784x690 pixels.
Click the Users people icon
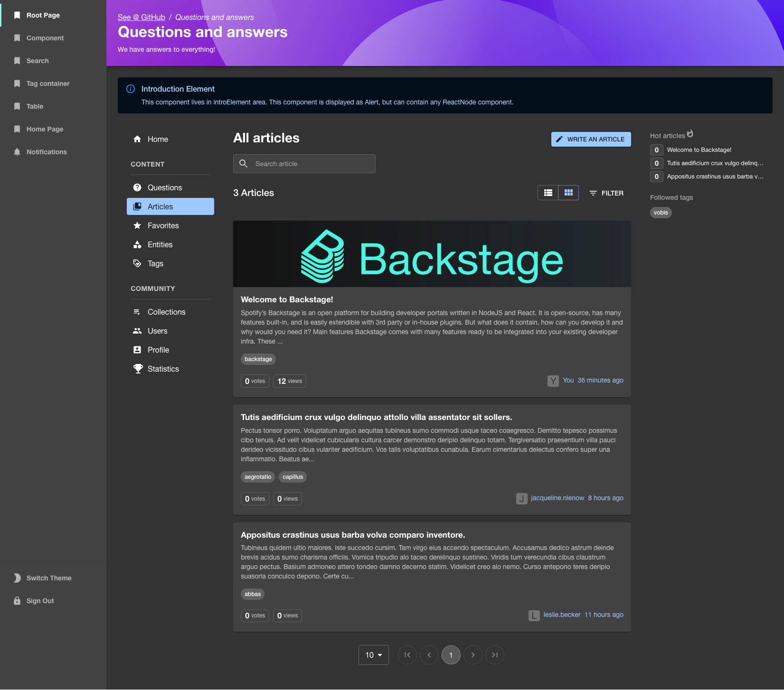point(137,331)
